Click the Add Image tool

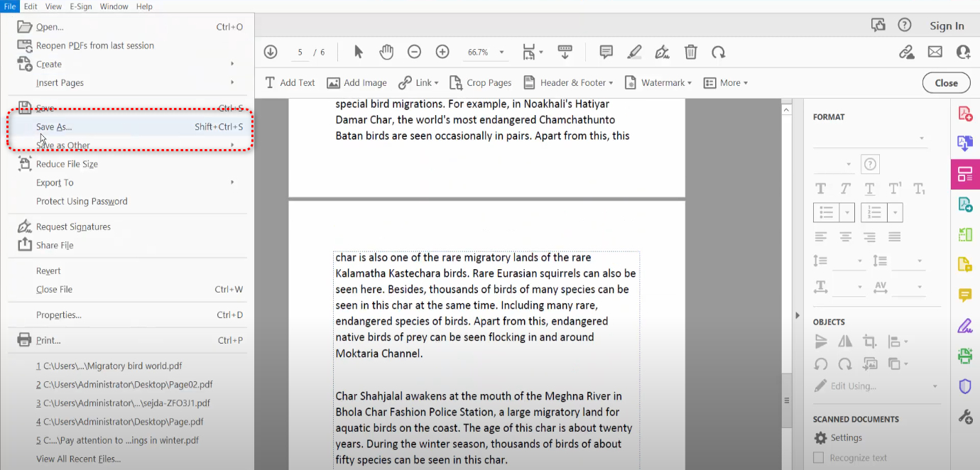pos(356,82)
